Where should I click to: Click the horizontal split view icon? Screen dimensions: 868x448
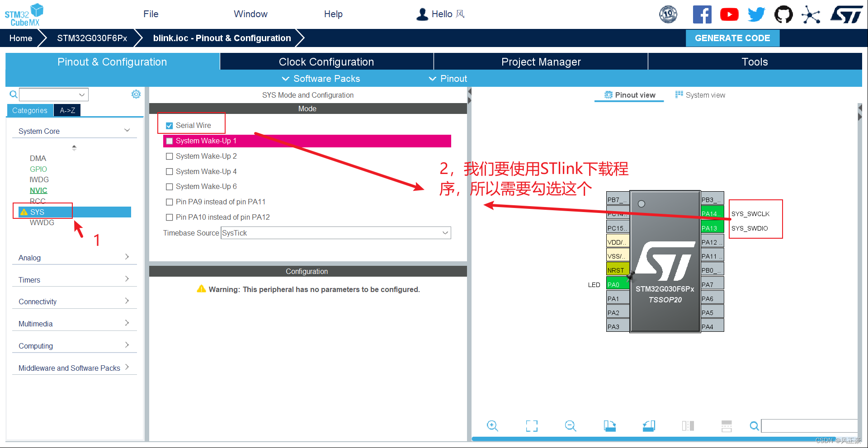click(726, 426)
